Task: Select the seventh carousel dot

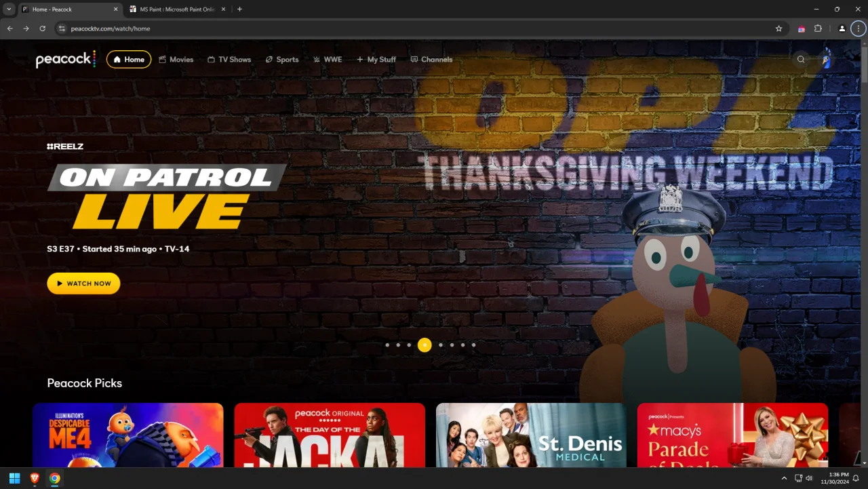Action: click(x=462, y=345)
